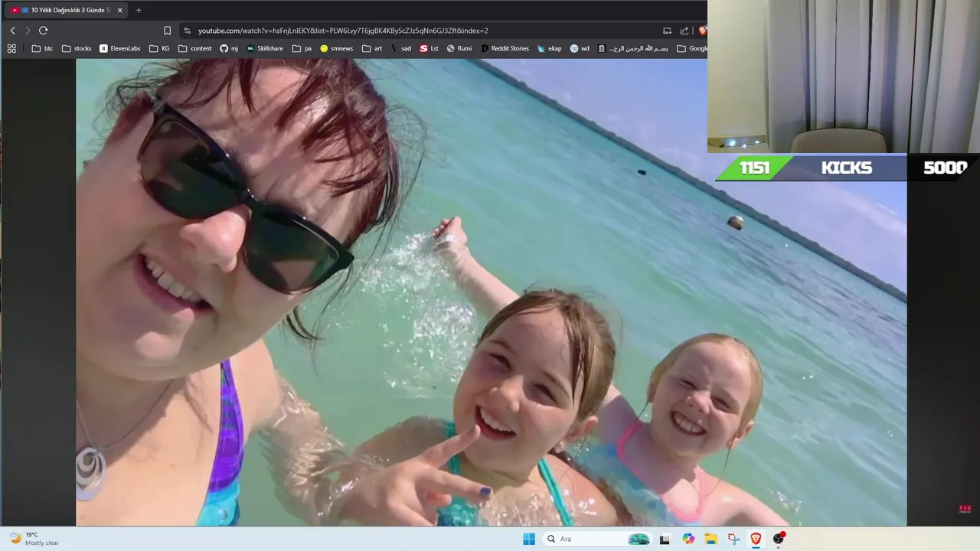Open Task View on the taskbar
The height and width of the screenshot is (551, 980).
point(665,539)
